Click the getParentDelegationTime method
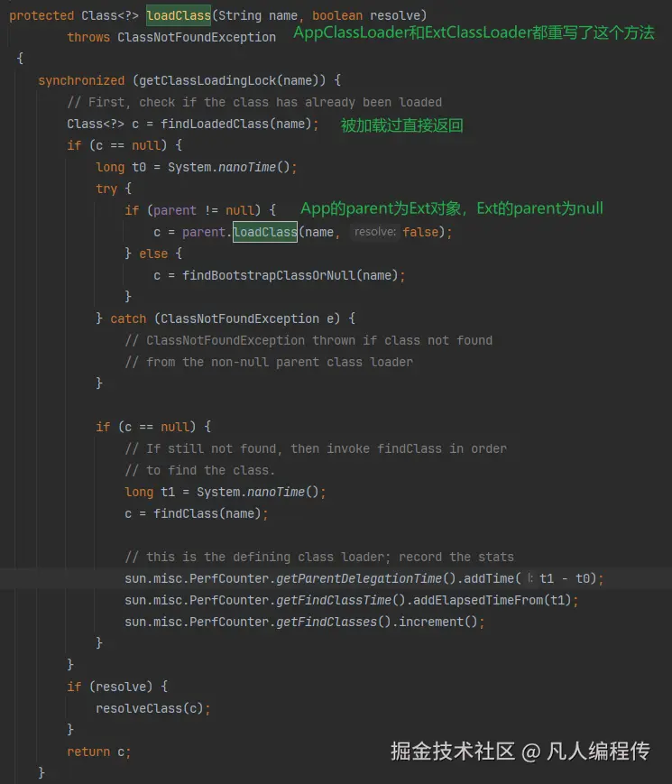This screenshot has width=672, height=784. pyautogui.click(x=358, y=578)
